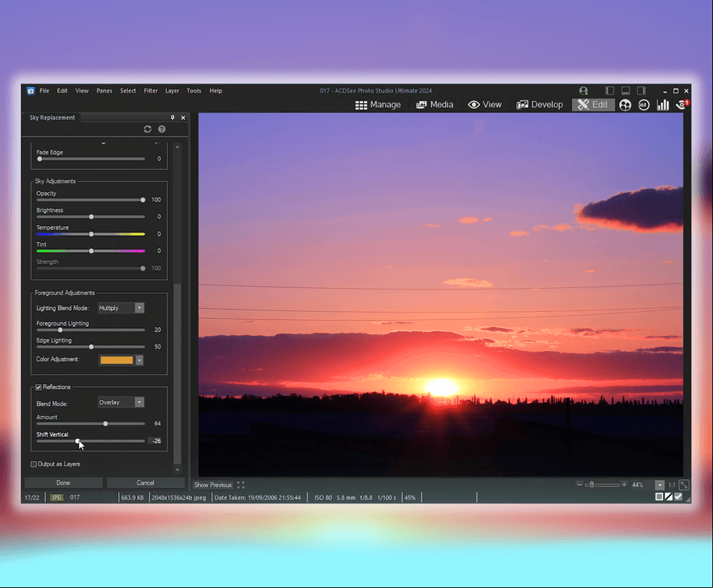Open the Tools menu
The width and height of the screenshot is (713, 588).
click(x=193, y=90)
